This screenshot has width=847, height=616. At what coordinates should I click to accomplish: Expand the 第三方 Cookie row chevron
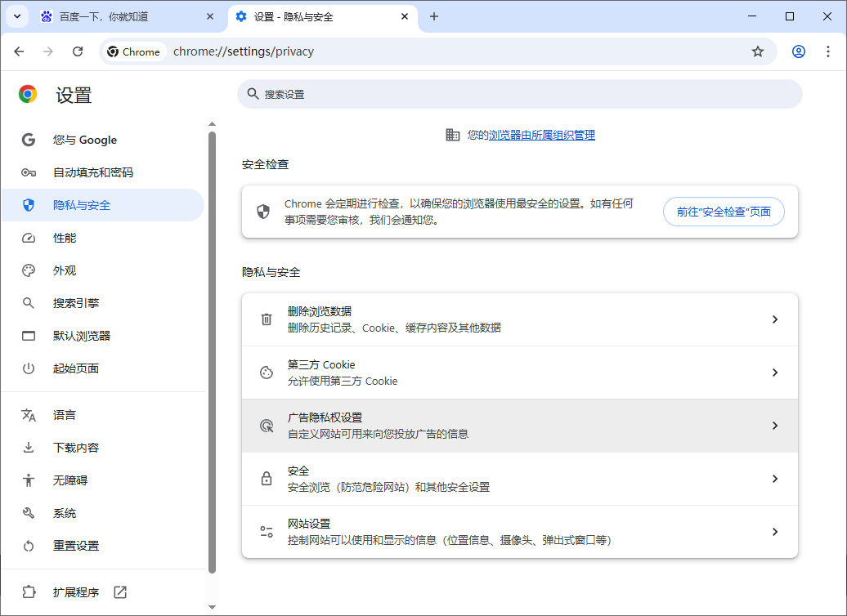coord(775,372)
